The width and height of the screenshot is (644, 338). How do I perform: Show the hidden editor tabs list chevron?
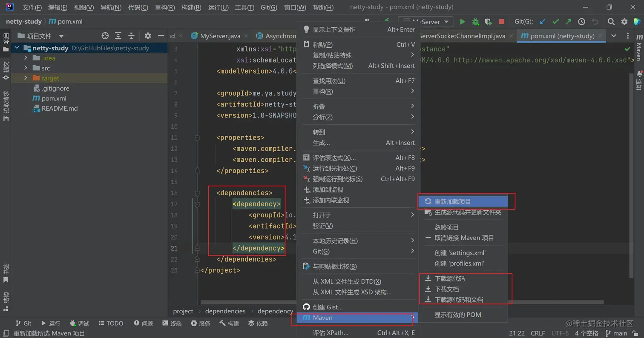(x=614, y=36)
